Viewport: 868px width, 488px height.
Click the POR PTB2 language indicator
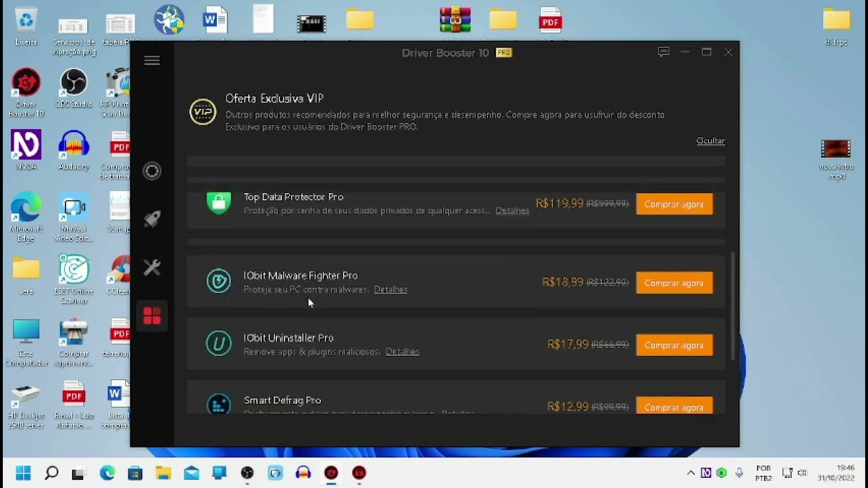tap(764, 473)
